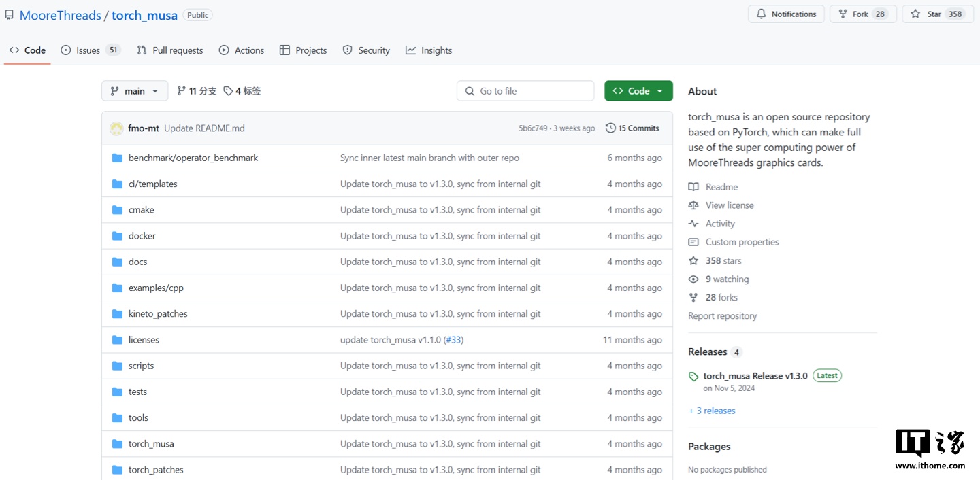The width and height of the screenshot is (980, 480).
Task: Click the docker folder icon
Action: pos(117,236)
